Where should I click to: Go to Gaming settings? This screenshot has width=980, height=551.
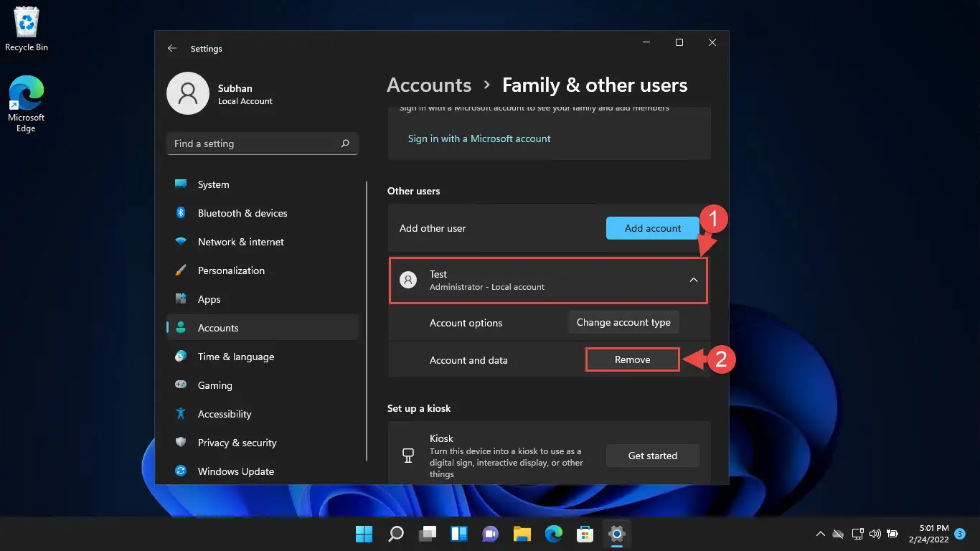[263, 385]
